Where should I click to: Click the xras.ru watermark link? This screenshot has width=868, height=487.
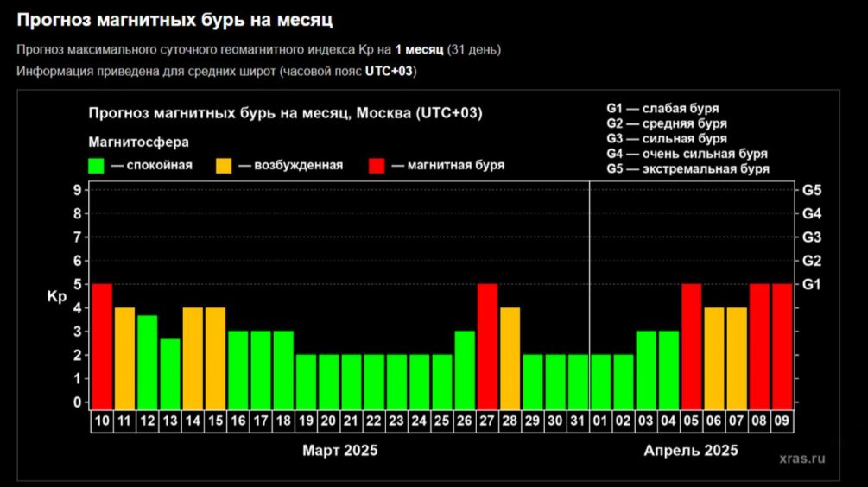point(801,459)
